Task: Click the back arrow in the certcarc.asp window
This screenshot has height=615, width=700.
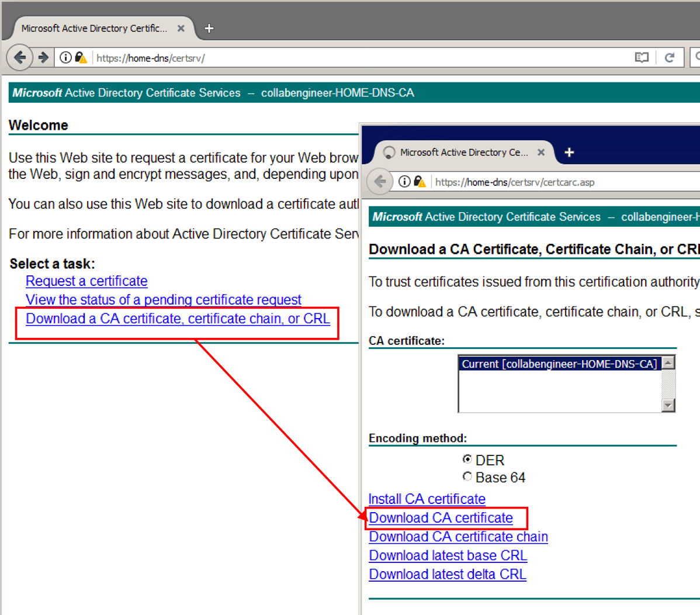Action: coord(380,182)
